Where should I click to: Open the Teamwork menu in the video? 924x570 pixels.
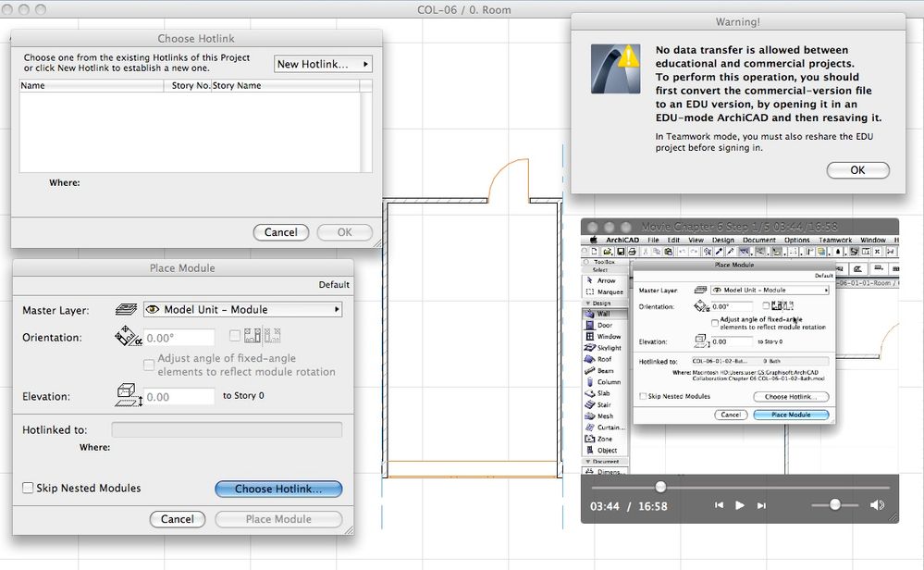pos(835,240)
